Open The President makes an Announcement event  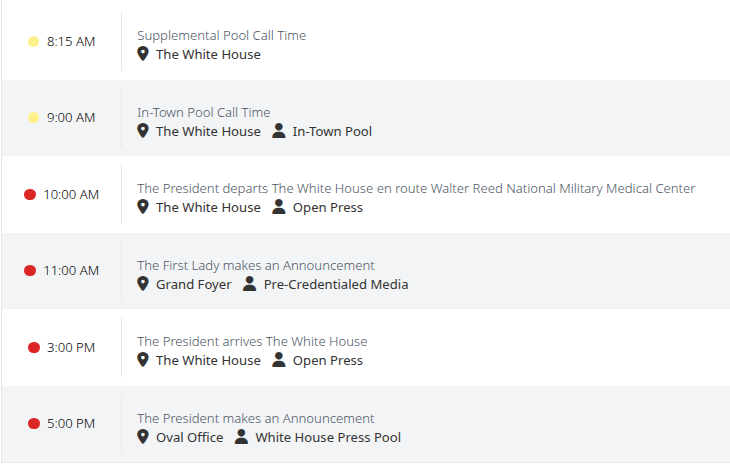point(255,419)
